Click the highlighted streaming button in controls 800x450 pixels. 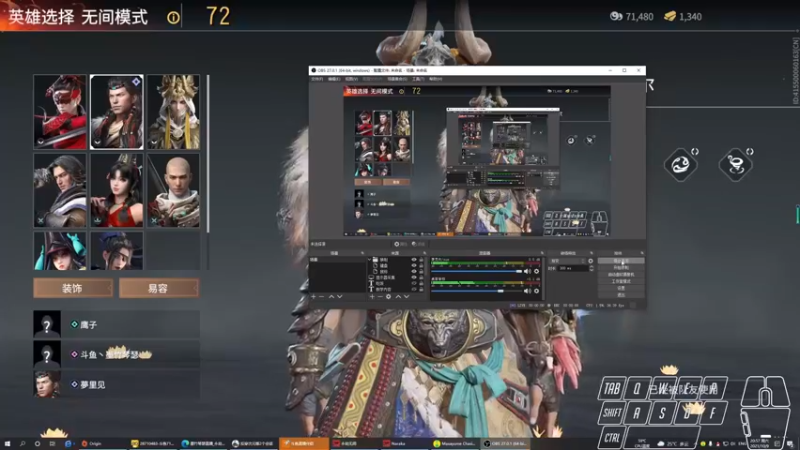tap(621, 261)
